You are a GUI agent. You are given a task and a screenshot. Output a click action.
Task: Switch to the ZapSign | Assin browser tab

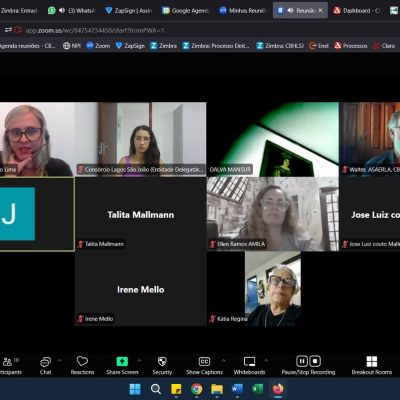(129, 11)
